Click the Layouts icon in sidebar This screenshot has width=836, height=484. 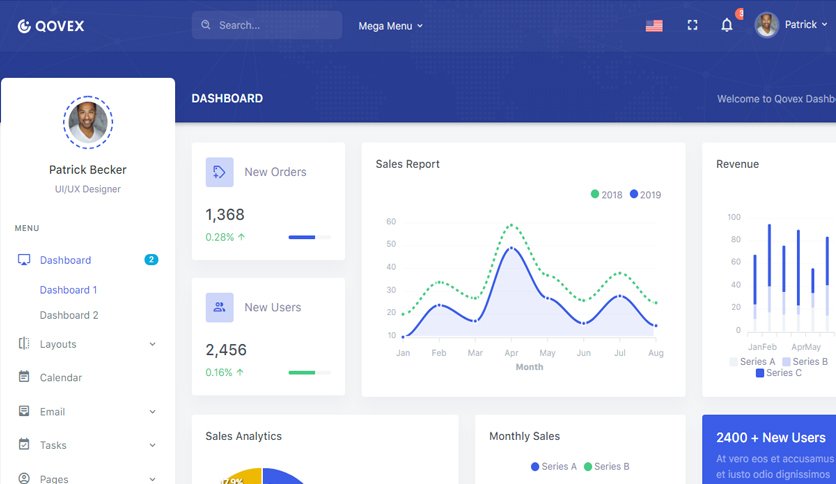(x=24, y=343)
